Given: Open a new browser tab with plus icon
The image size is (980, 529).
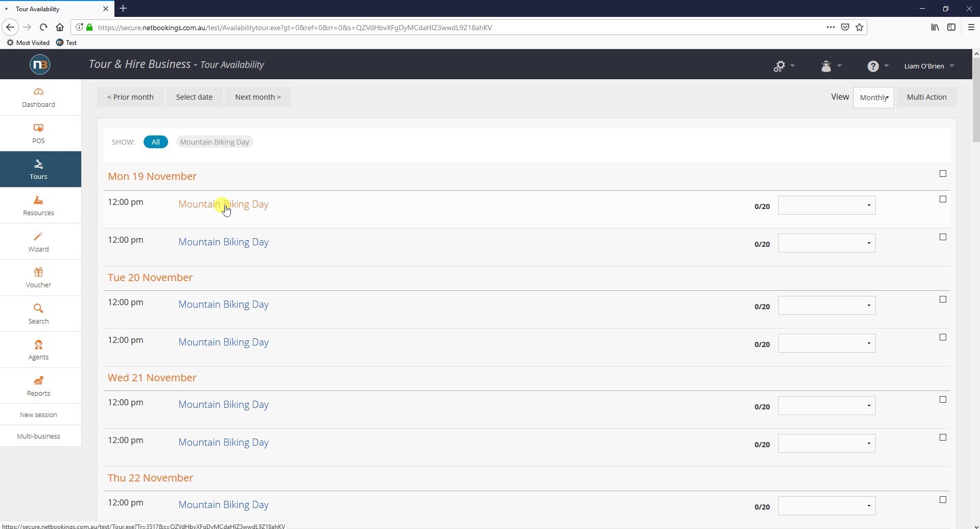Looking at the screenshot, I should point(123,9).
